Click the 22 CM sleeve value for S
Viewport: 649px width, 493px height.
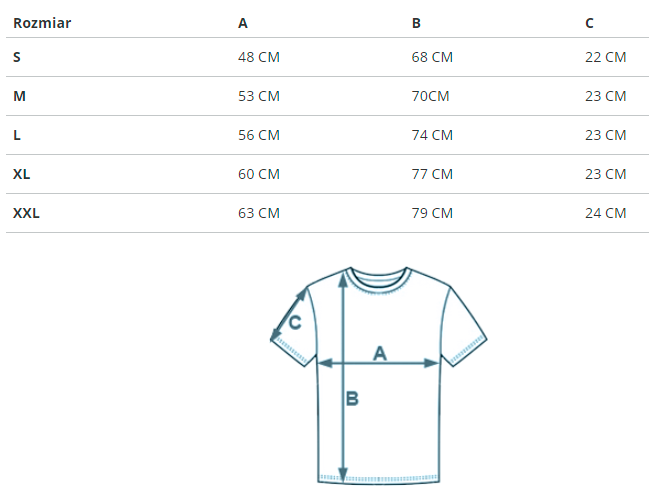tap(605, 57)
